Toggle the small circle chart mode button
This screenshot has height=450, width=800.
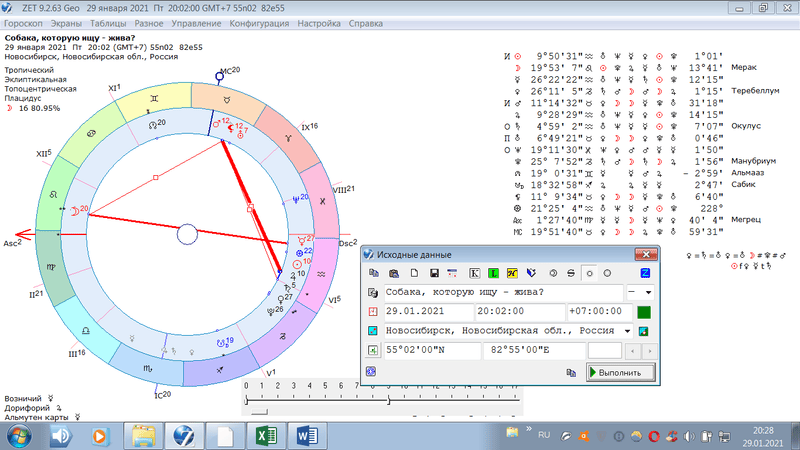588,273
